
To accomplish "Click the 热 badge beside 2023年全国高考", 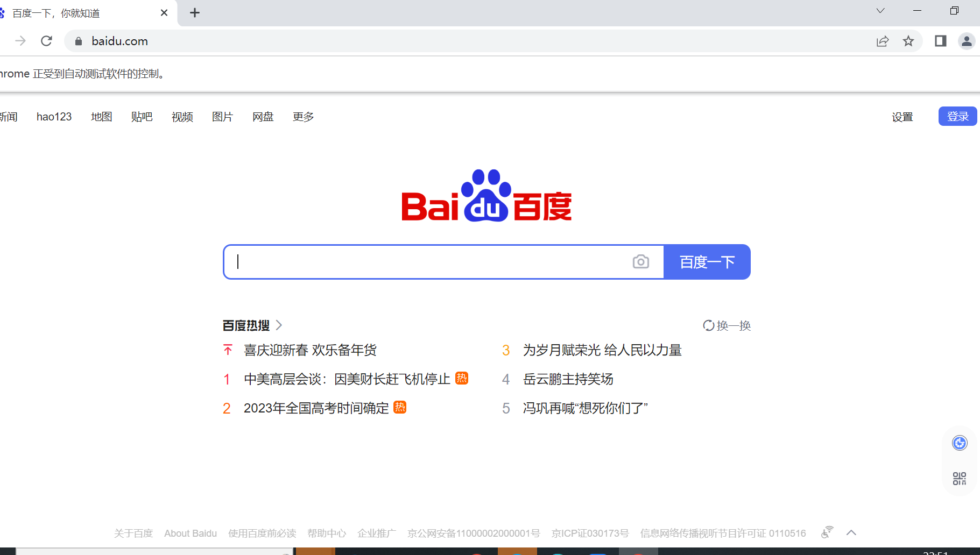I will point(400,407).
